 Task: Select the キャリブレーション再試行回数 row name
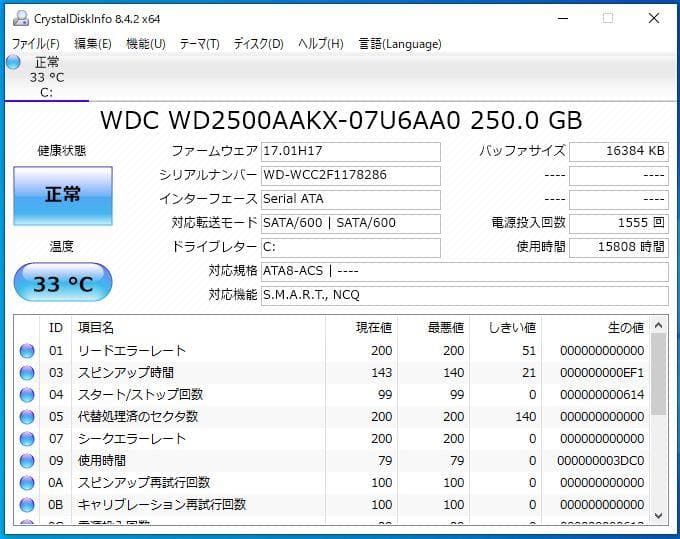(162, 504)
